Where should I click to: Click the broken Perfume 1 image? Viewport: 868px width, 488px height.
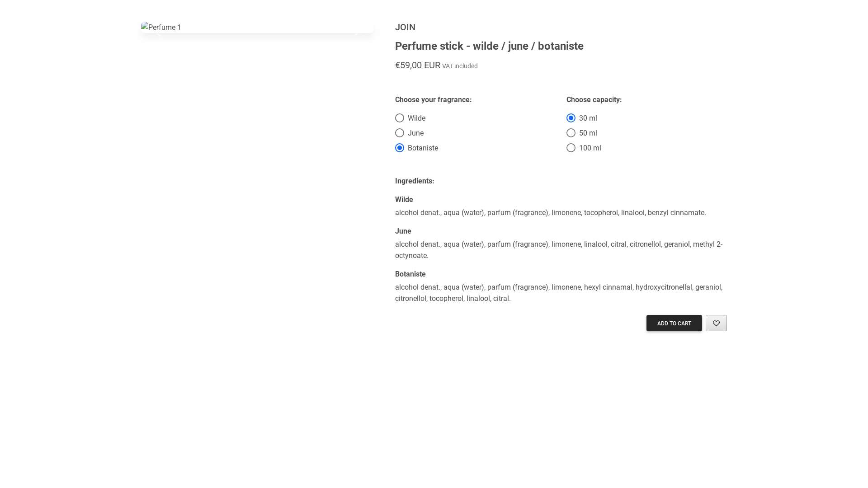[x=161, y=27]
